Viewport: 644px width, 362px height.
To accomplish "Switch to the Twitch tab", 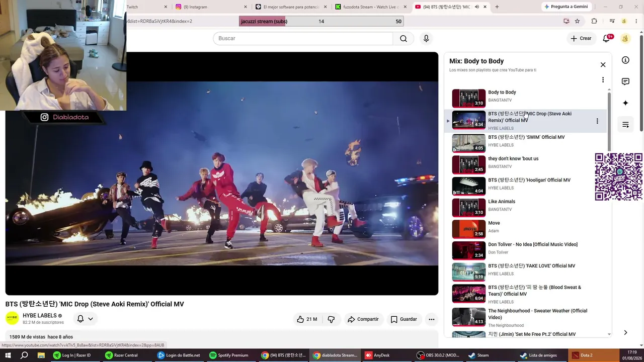I will coord(145,7).
